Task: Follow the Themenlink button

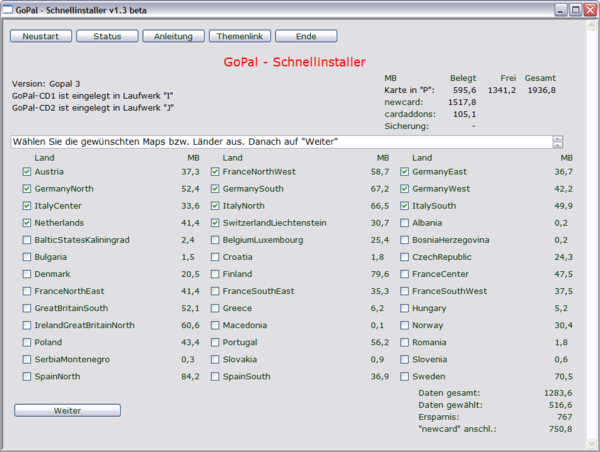Action: pos(240,36)
